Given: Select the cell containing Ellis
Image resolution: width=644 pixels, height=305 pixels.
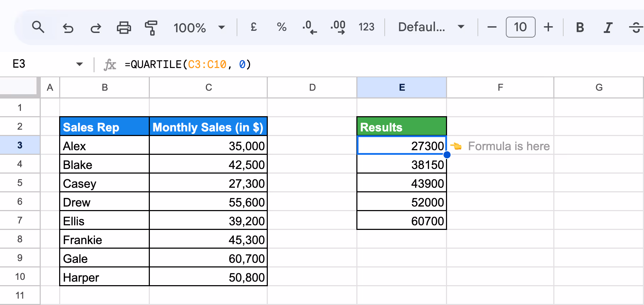Looking at the screenshot, I should (104, 220).
